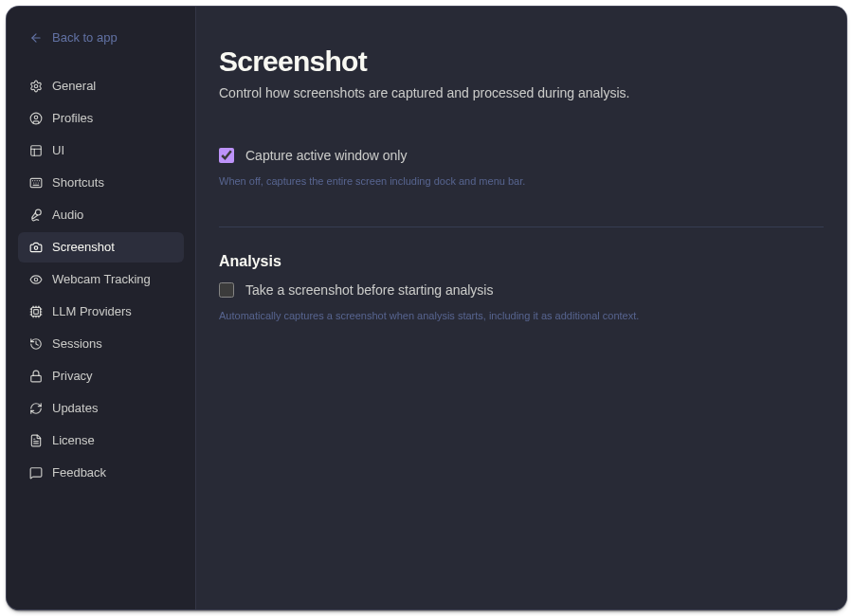Open Webcam Tracking settings
This screenshot has height=616, width=853.
101,280
